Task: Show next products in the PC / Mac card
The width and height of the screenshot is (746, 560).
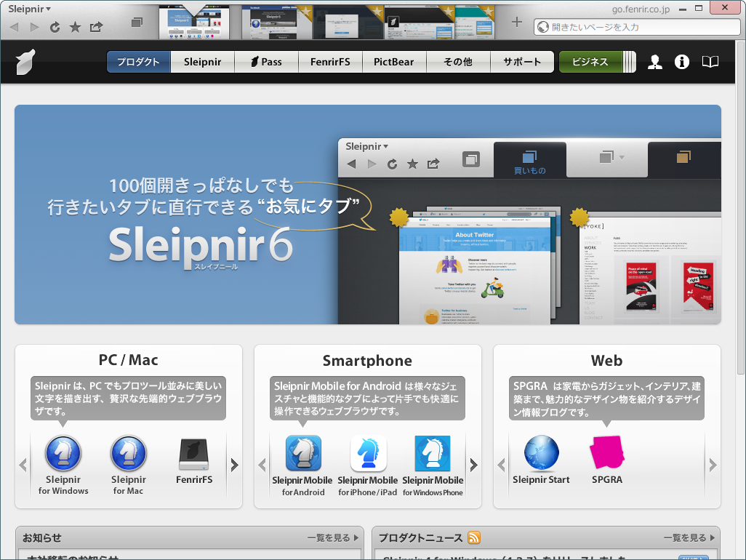Action: (x=234, y=465)
